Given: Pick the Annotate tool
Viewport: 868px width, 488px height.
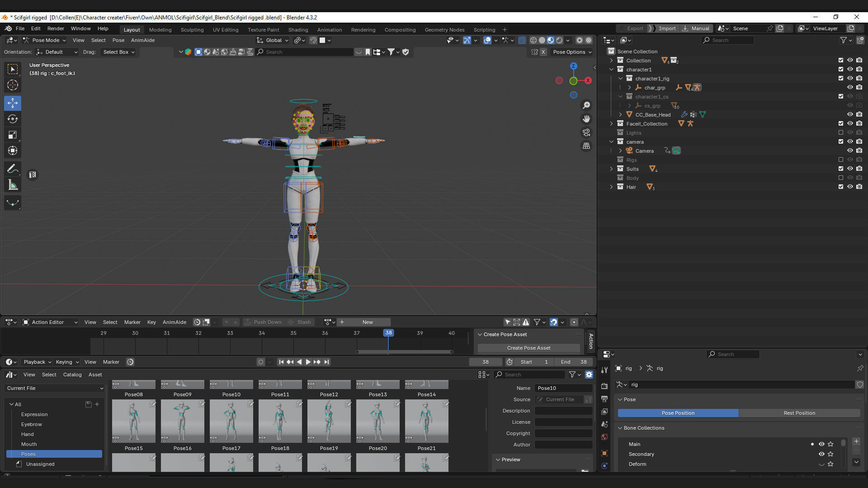Looking at the screenshot, I should [13, 169].
